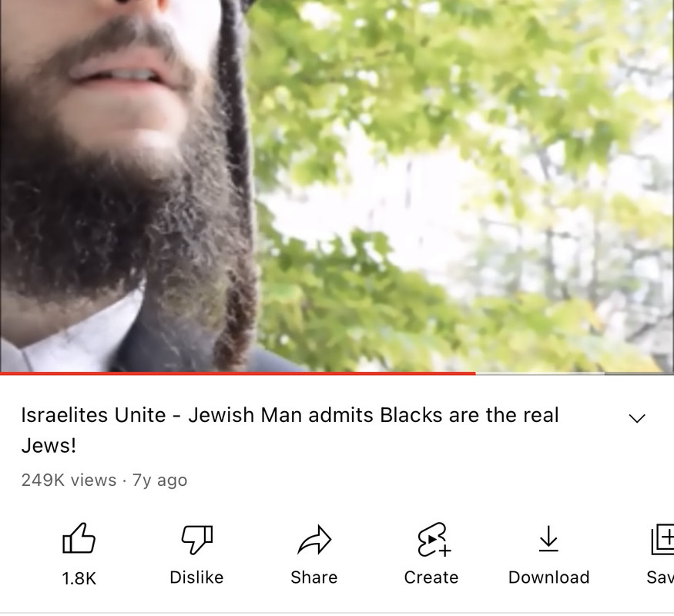The width and height of the screenshot is (674, 616).
Task: Click the Create label text
Action: 431,577
